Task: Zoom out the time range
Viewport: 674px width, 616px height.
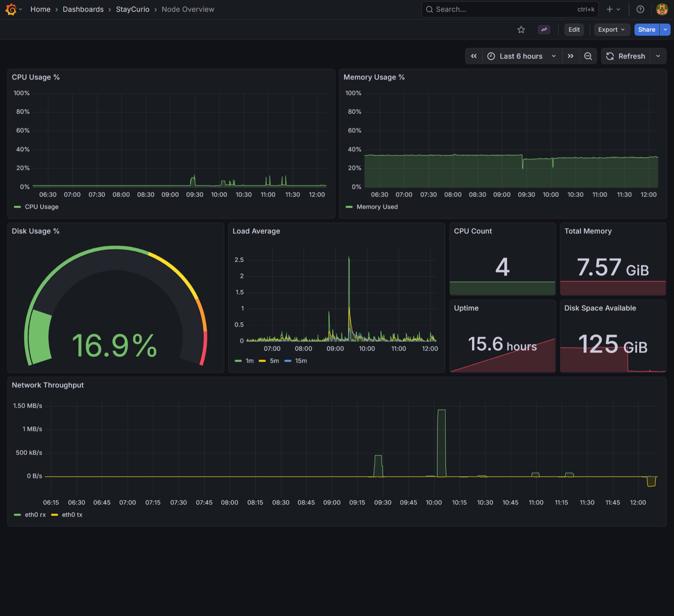Action: tap(588, 56)
